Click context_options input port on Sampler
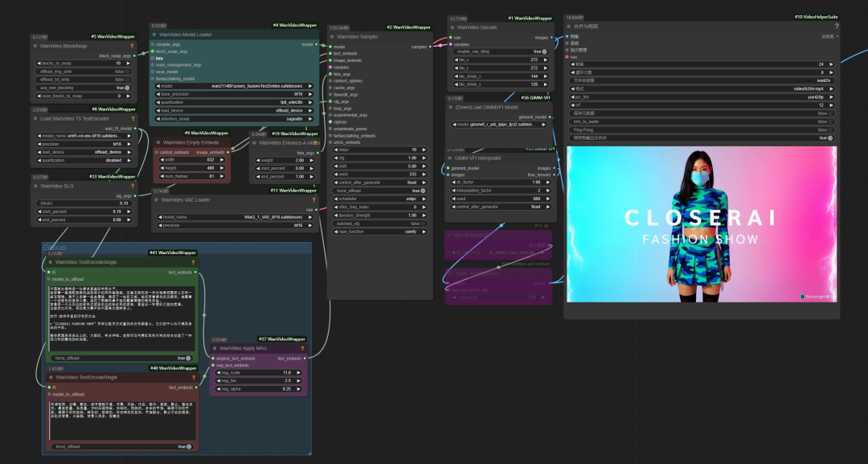Screen dimensions: 868x464 (330, 81)
